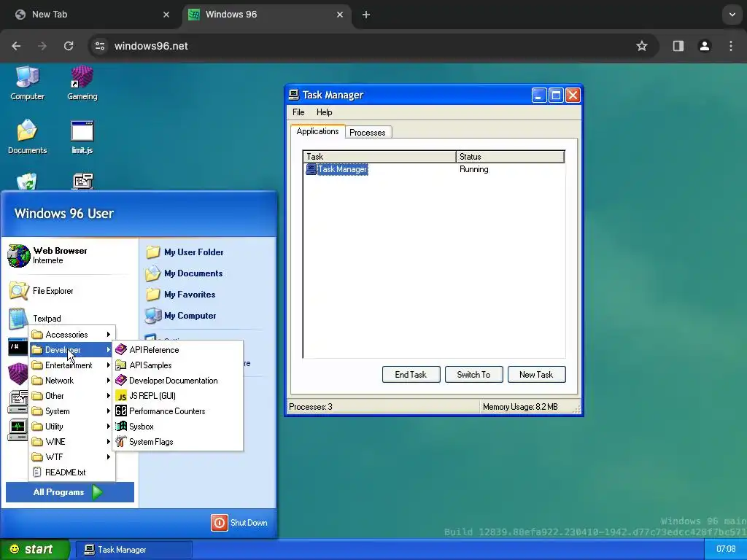The image size is (747, 560).
Task: Click the taskbar clock showing 07:08
Action: 726,549
